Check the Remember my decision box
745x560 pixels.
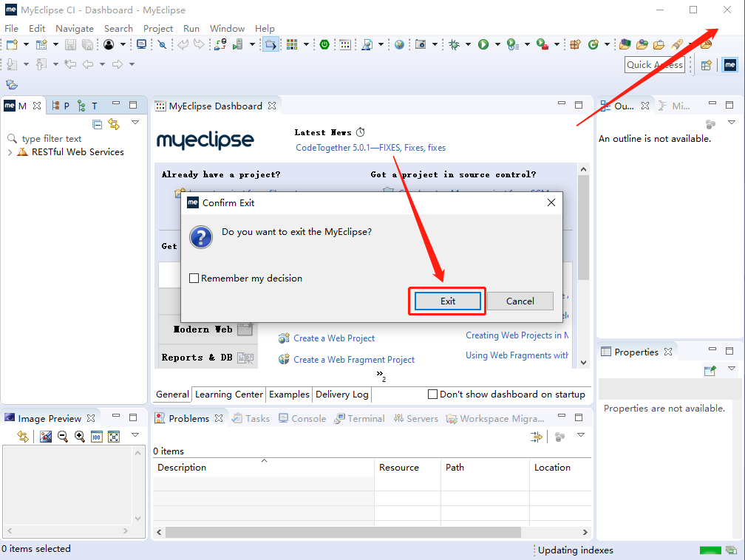[194, 279]
